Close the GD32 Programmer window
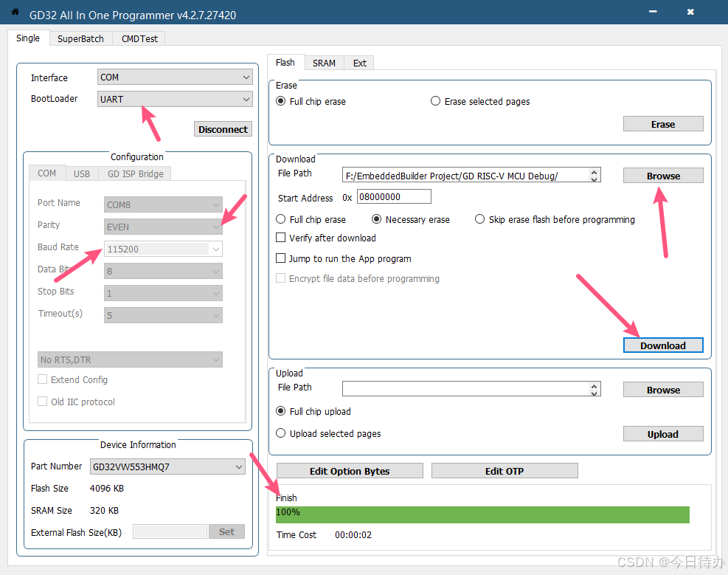 click(690, 13)
